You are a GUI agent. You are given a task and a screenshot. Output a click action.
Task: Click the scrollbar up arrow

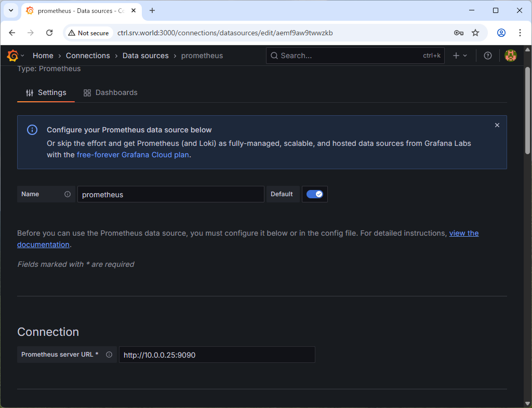point(528,49)
